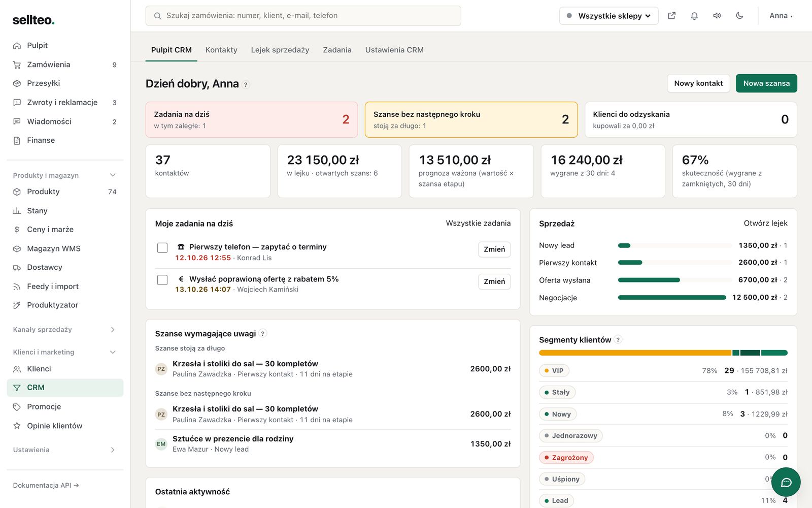This screenshot has height=508, width=812.
Task: Open Pulpit from the sidebar
Action: coord(65,45)
